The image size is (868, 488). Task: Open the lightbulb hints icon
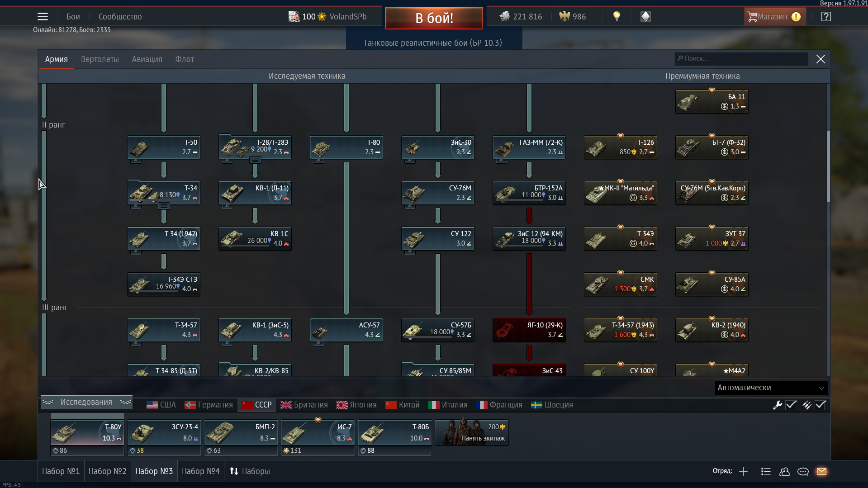617,17
